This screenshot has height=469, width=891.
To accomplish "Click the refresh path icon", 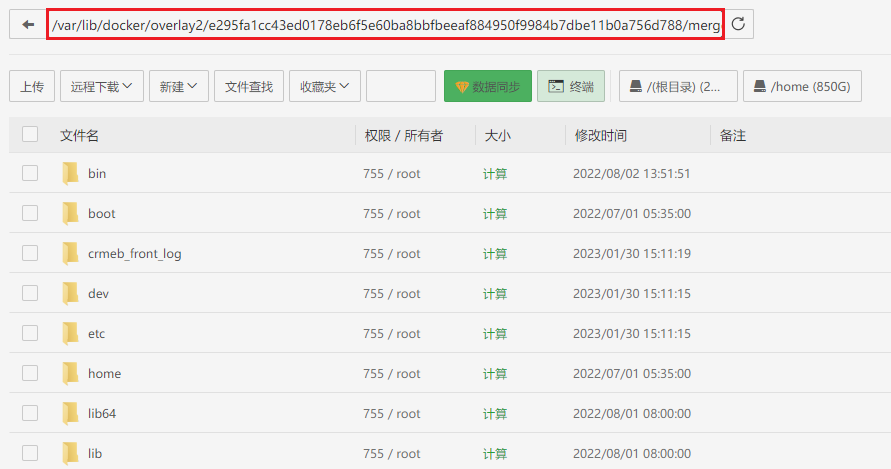I will coord(738,24).
